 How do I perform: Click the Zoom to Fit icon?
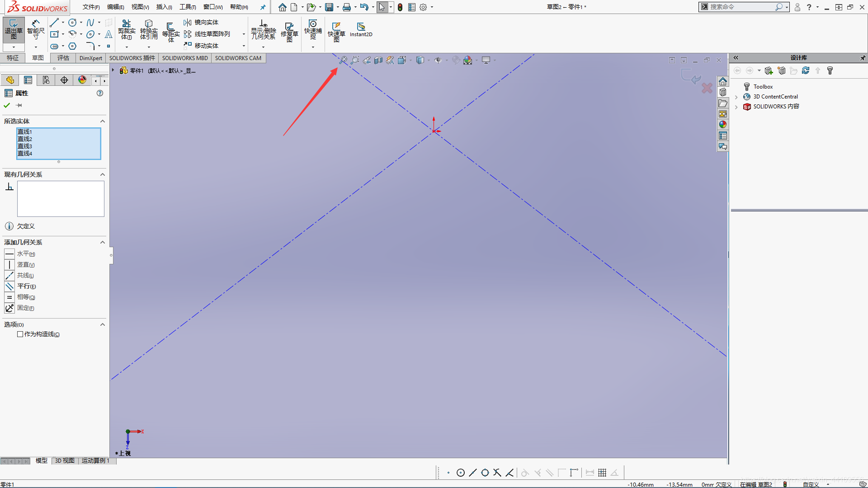(344, 60)
